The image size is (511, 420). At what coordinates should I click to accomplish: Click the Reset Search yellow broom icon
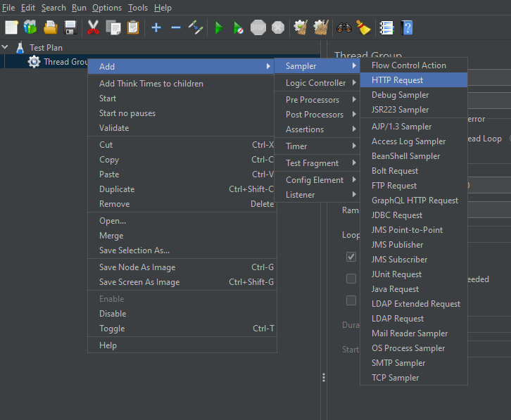pos(363,27)
